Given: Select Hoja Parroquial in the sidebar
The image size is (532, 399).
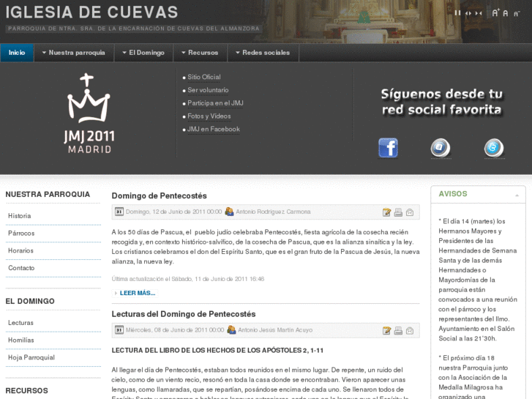Looking at the screenshot, I should [x=31, y=357].
